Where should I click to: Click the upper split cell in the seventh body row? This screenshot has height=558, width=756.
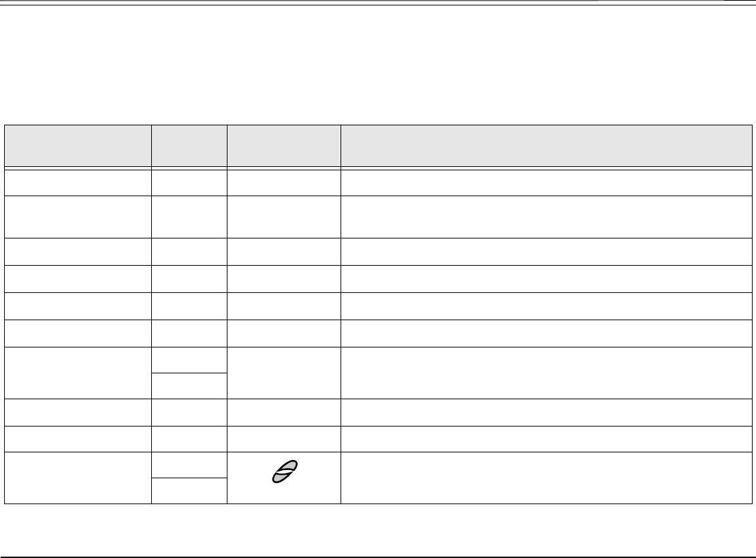[x=189, y=360]
